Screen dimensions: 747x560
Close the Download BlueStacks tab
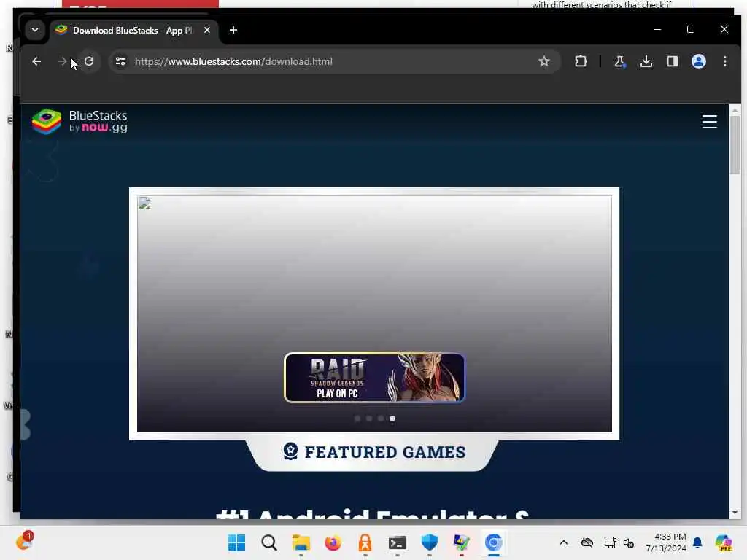tap(207, 30)
